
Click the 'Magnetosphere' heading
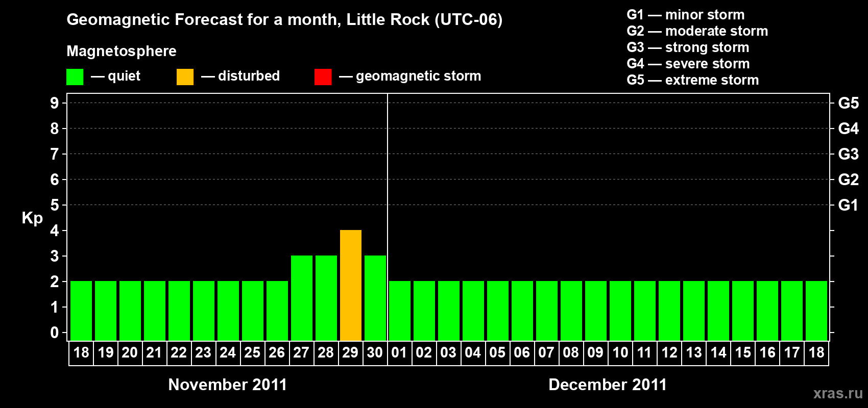coord(122,51)
